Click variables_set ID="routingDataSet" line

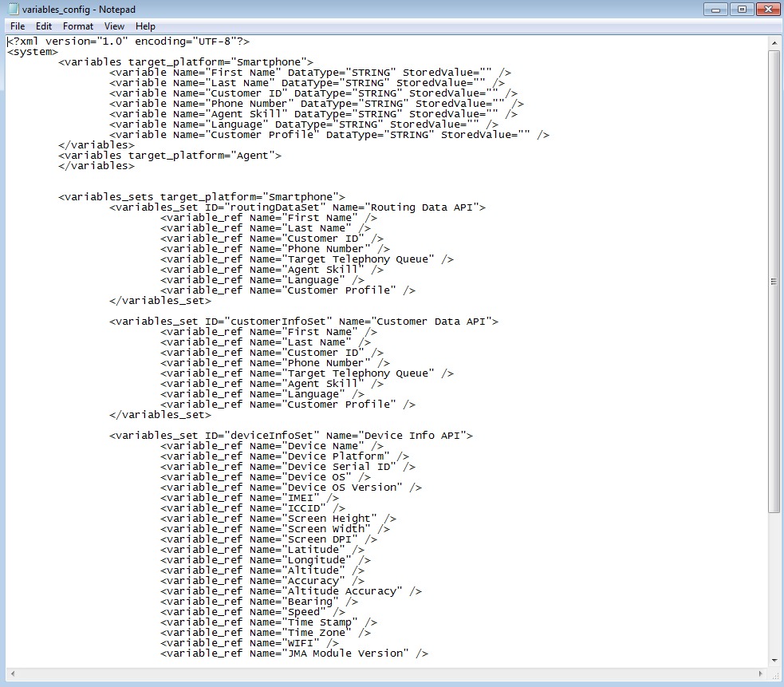(297, 207)
